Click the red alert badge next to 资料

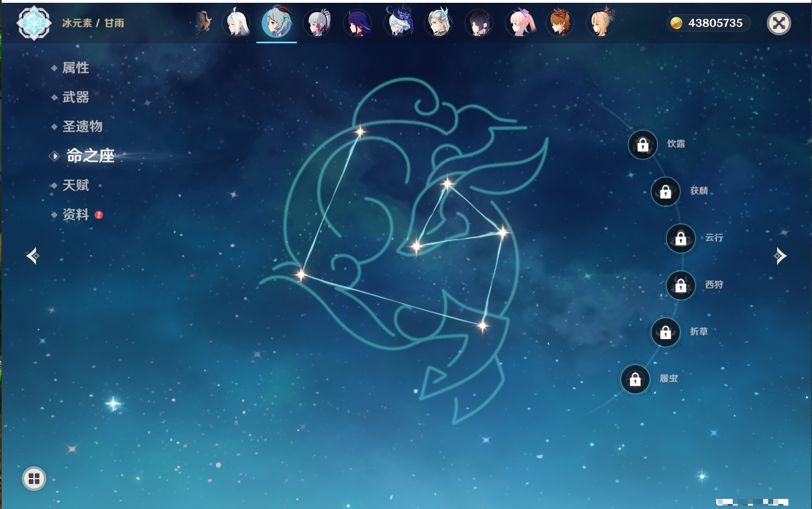[x=99, y=215]
